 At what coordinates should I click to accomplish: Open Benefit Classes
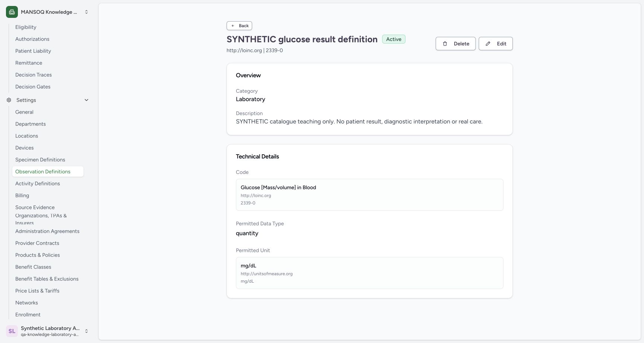coord(33,267)
